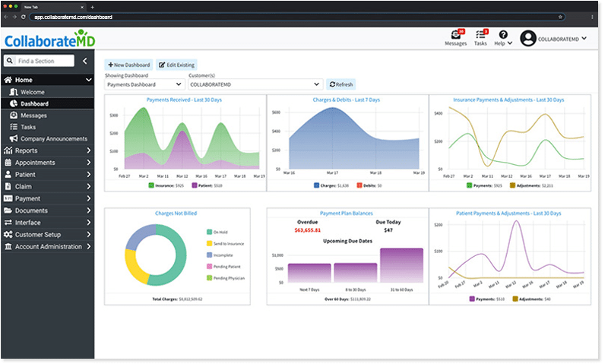
Task: Click the Welcome door icon
Action: click(14, 93)
